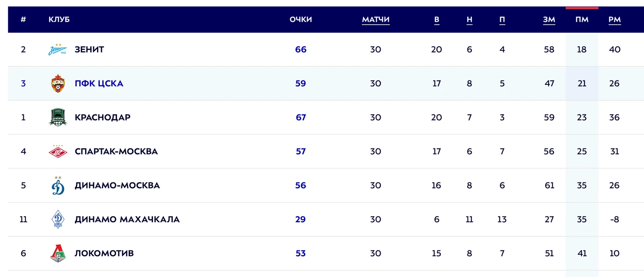Sort table by РМ goal difference

pos(614,19)
